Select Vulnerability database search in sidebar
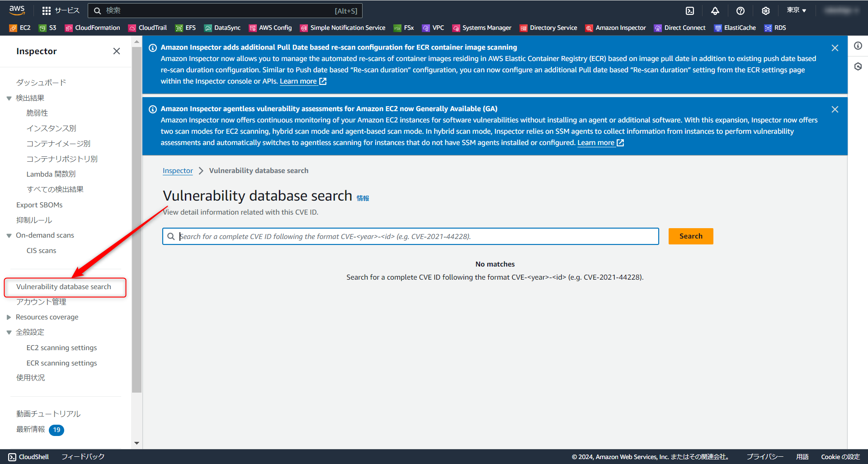The image size is (868, 464). click(x=64, y=287)
